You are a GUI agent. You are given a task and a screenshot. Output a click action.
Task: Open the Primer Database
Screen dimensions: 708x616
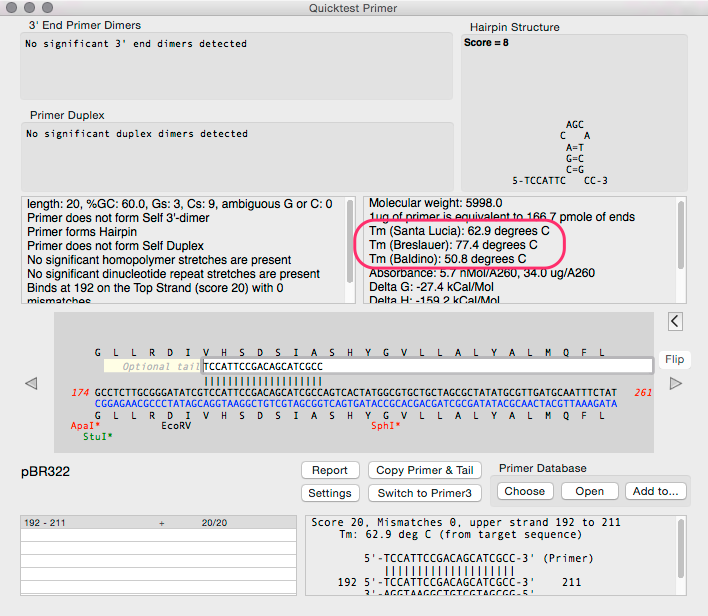(589, 491)
